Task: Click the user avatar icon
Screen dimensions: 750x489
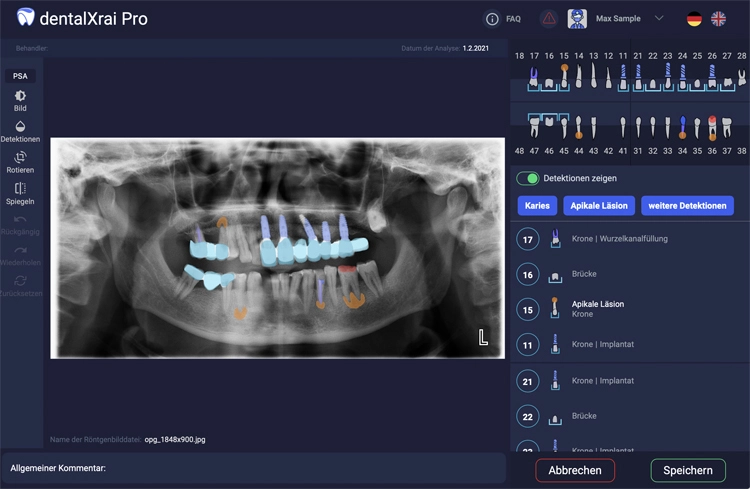Action: pyautogui.click(x=577, y=19)
